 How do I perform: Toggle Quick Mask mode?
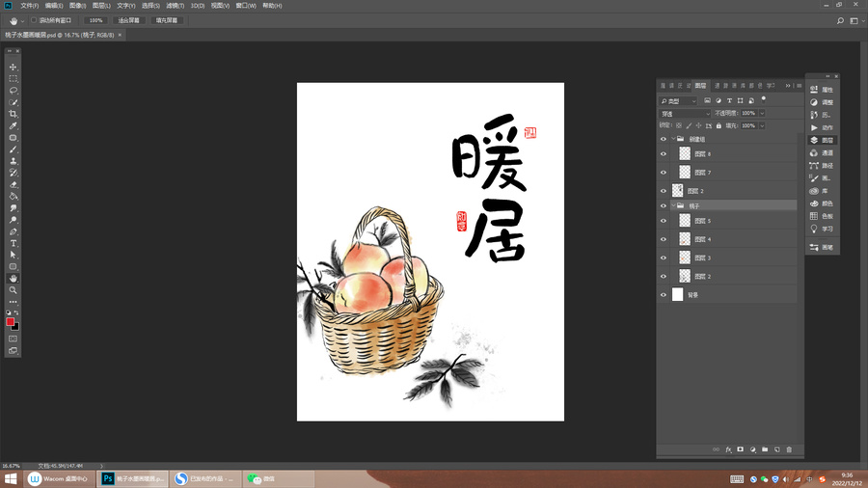[x=13, y=339]
